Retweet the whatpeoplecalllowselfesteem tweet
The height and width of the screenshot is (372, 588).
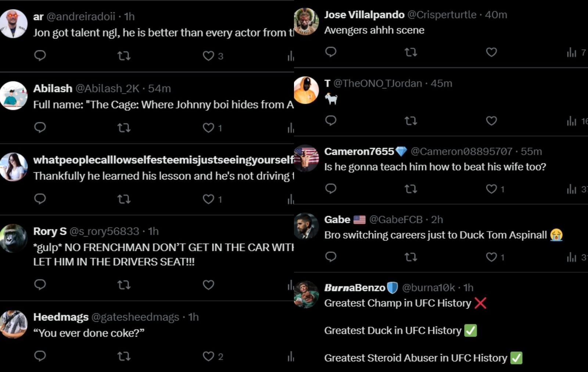124,199
